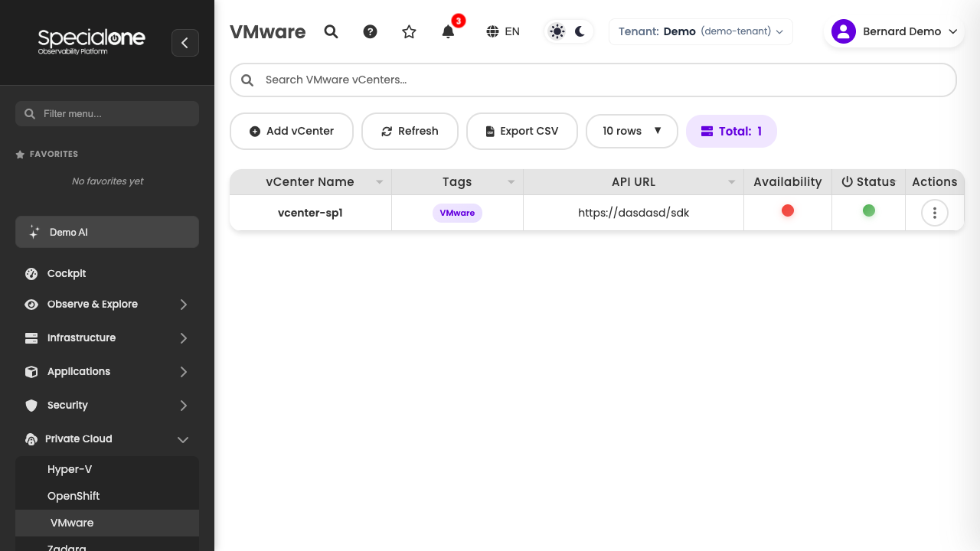The height and width of the screenshot is (551, 980).
Task: Click the Private Cloud menu item
Action: pos(107,439)
